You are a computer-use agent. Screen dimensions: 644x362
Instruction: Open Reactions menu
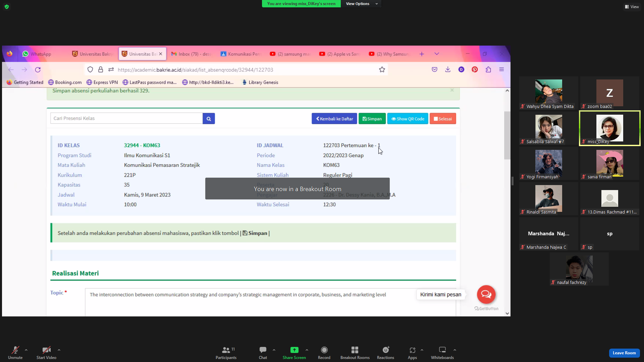[386, 352]
